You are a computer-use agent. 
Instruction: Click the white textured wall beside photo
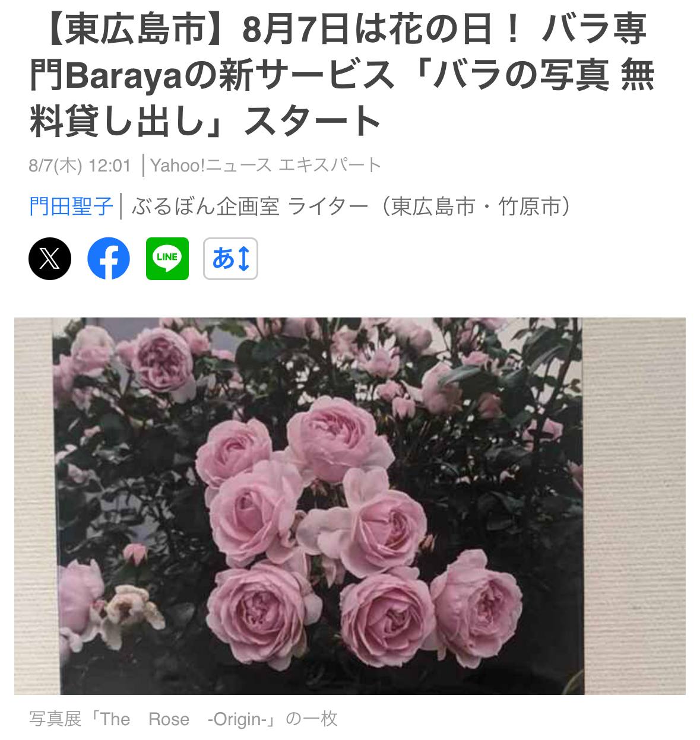(635, 504)
